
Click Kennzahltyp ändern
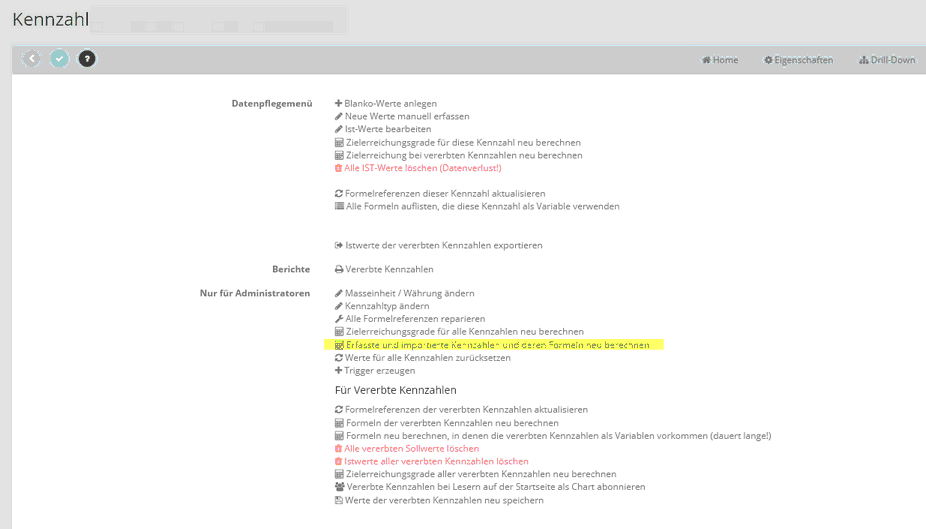point(387,306)
